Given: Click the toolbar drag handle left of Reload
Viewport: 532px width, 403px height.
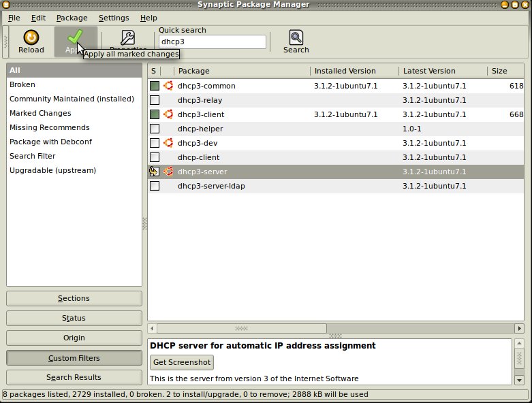Looking at the screenshot, I should [x=5, y=42].
